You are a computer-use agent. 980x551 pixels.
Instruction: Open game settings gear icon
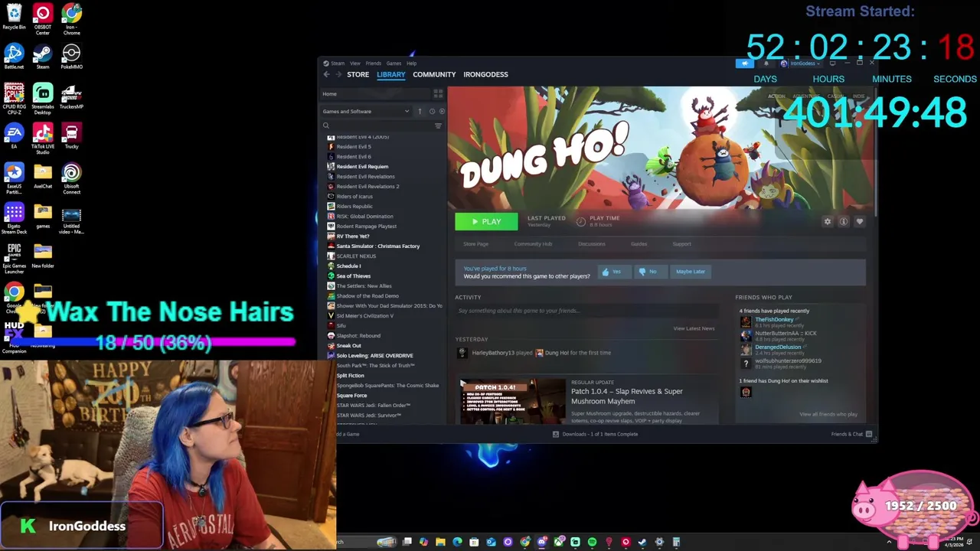click(827, 221)
